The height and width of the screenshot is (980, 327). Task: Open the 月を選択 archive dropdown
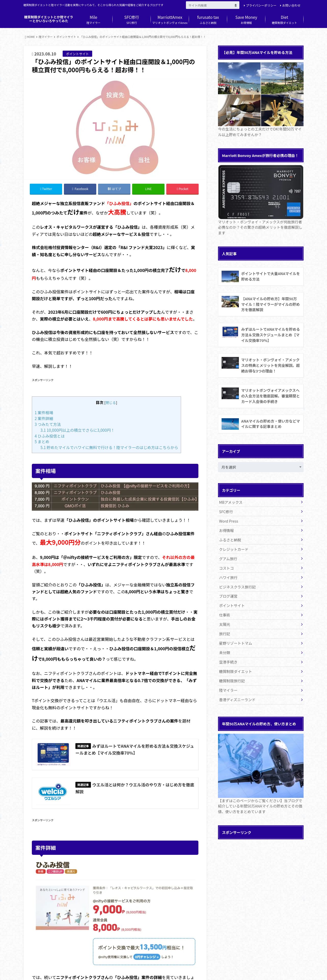[x=260, y=467]
